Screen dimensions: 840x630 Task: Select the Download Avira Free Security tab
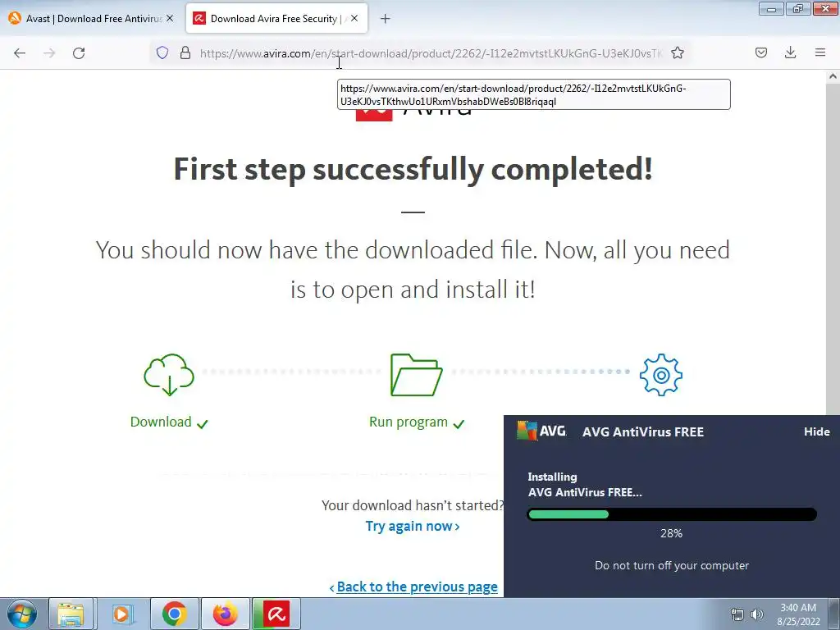click(x=276, y=19)
